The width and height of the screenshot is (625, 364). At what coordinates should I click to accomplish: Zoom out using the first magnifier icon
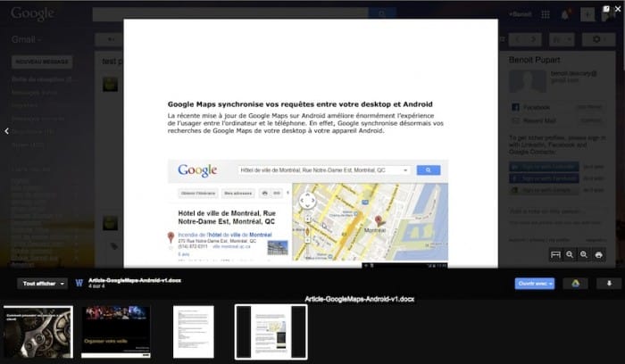(570, 255)
